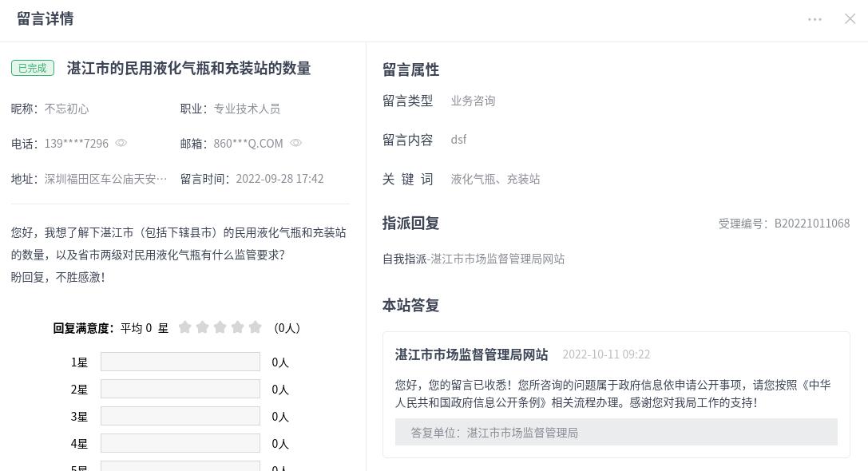
Task: Open the more options ellipsis menu
Action: [814, 19]
